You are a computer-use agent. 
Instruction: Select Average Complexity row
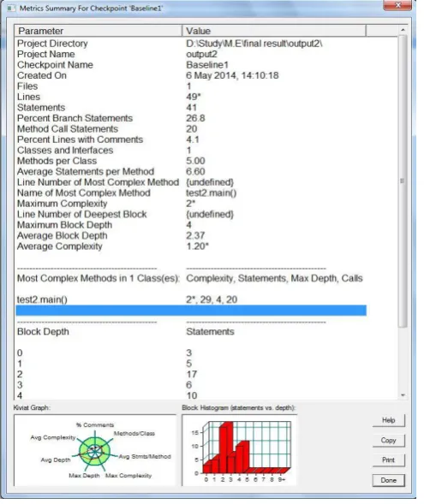[x=191, y=246]
